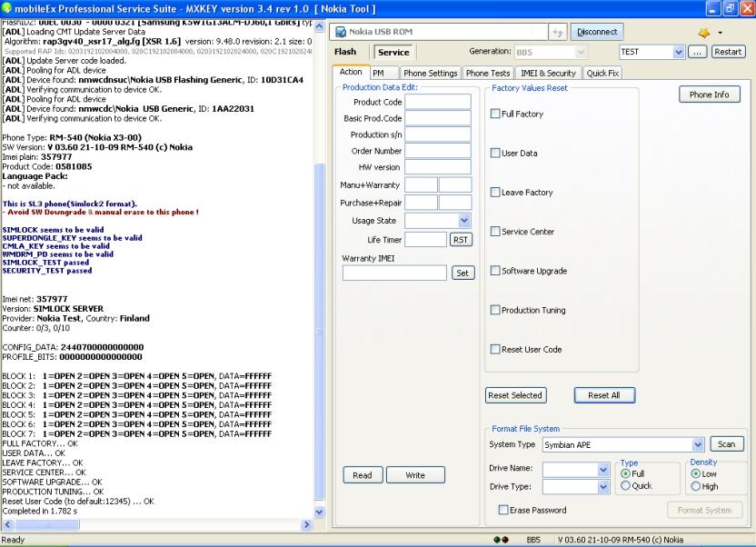Click the Life Timer input field
The height and width of the screenshot is (547, 756).
click(425, 240)
